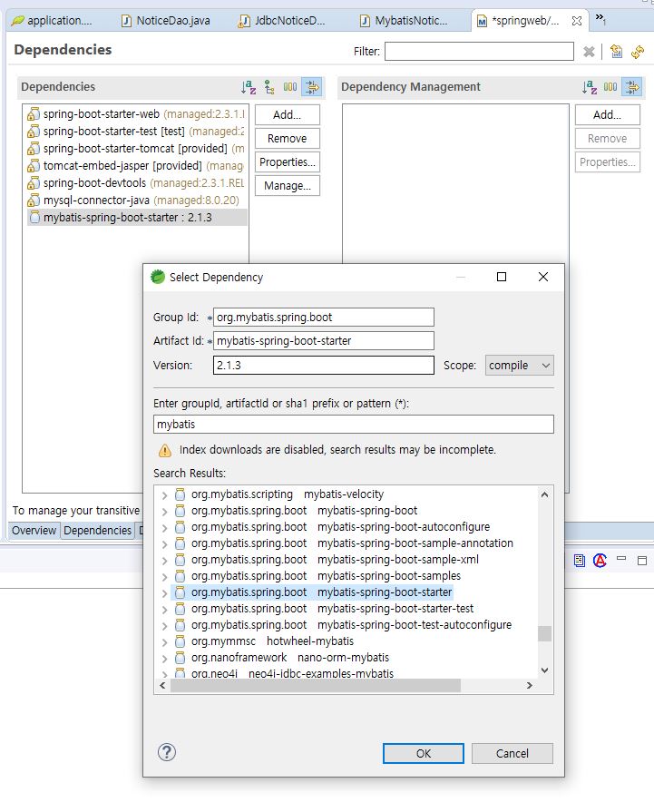Open Properties for selected dependency
The width and height of the screenshot is (654, 812).
[x=288, y=162]
